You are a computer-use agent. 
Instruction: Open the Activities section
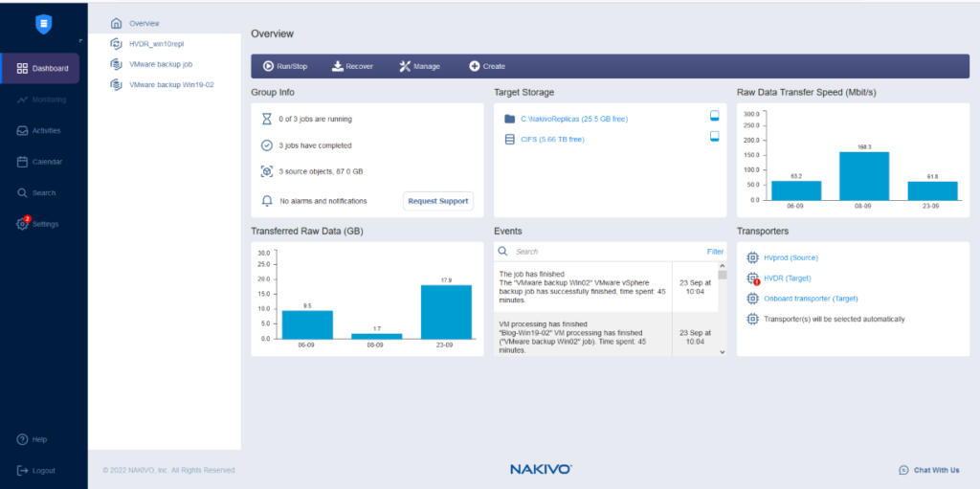click(x=40, y=131)
